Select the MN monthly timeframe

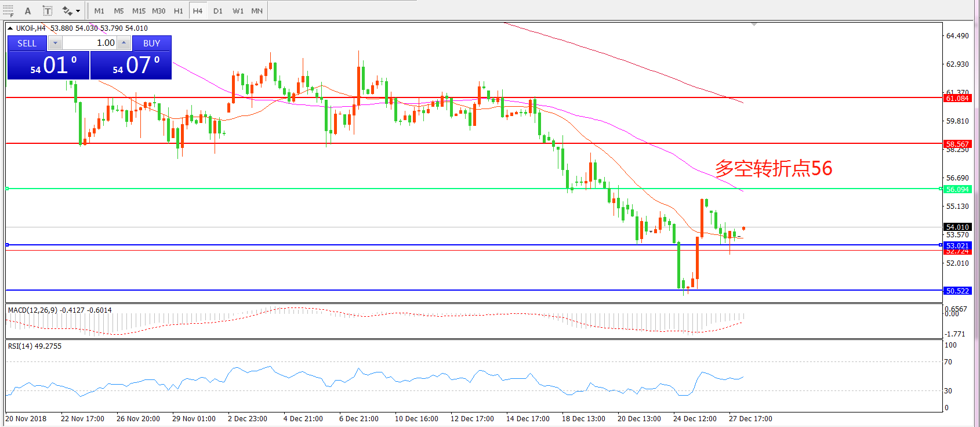pyautogui.click(x=257, y=10)
